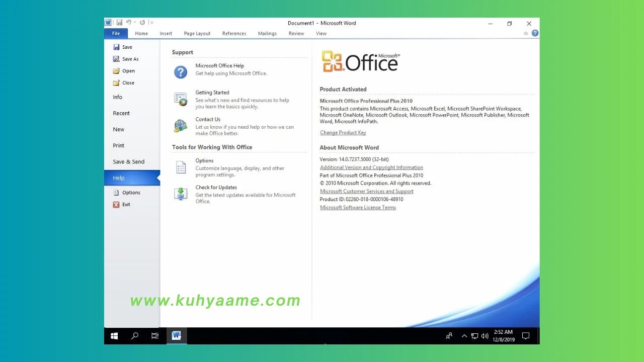This screenshot has width=644, height=362.
Task: Click the Save icon in Quick Access Toolbar
Action: [x=119, y=23]
